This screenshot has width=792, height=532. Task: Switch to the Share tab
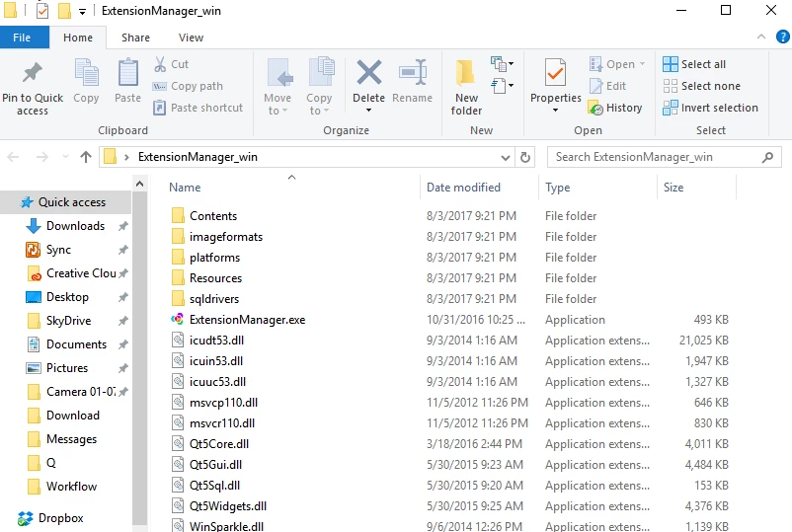coord(135,38)
